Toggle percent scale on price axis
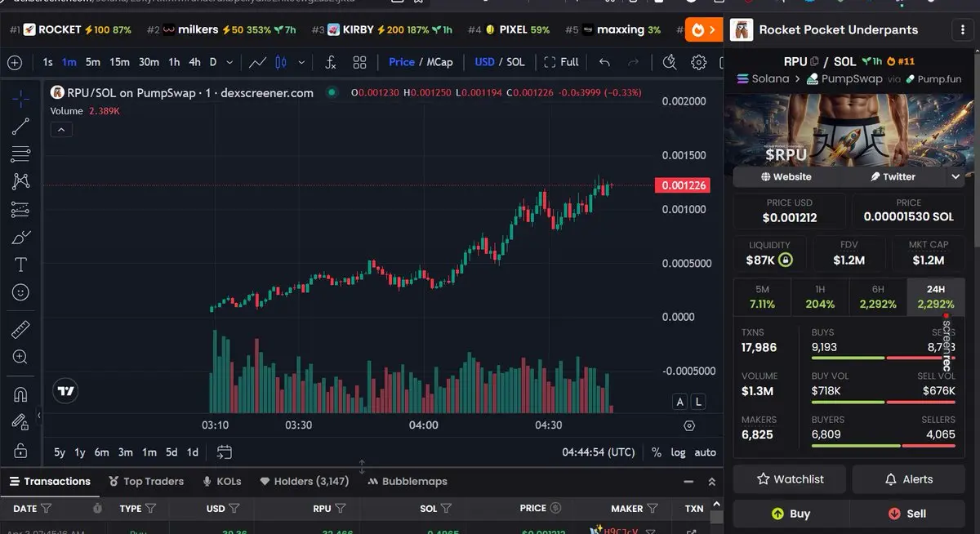Image resolution: width=980 pixels, height=534 pixels. point(657,452)
